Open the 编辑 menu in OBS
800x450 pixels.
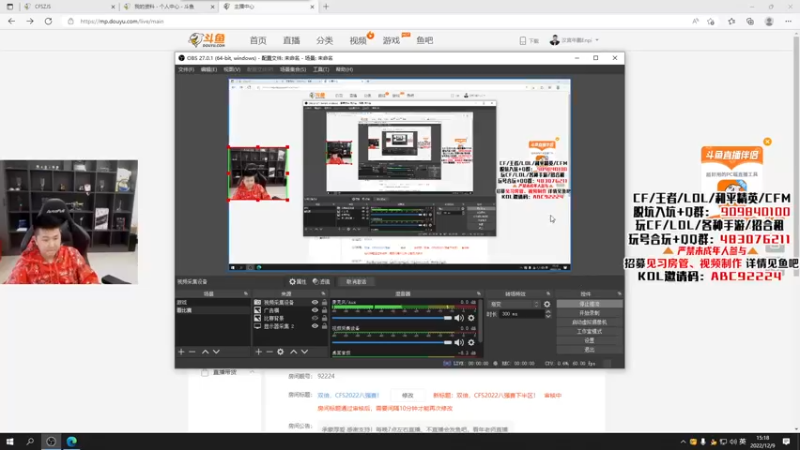point(209,69)
